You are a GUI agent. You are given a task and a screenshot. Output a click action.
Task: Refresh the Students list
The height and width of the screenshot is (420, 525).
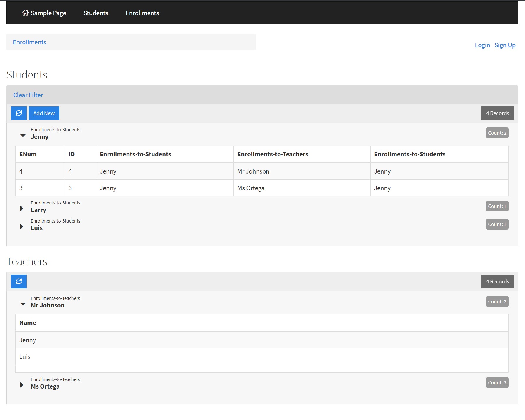pyautogui.click(x=19, y=113)
